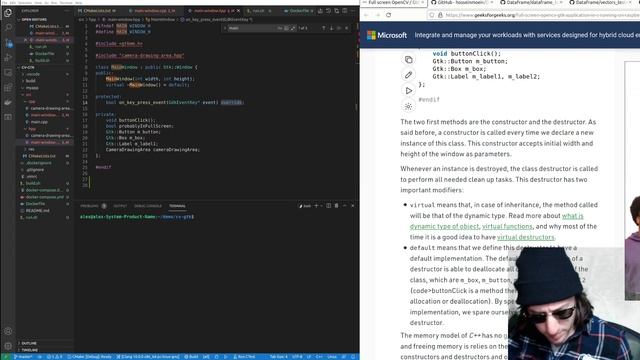Open the PROBLEMS panel tab

click(89, 206)
